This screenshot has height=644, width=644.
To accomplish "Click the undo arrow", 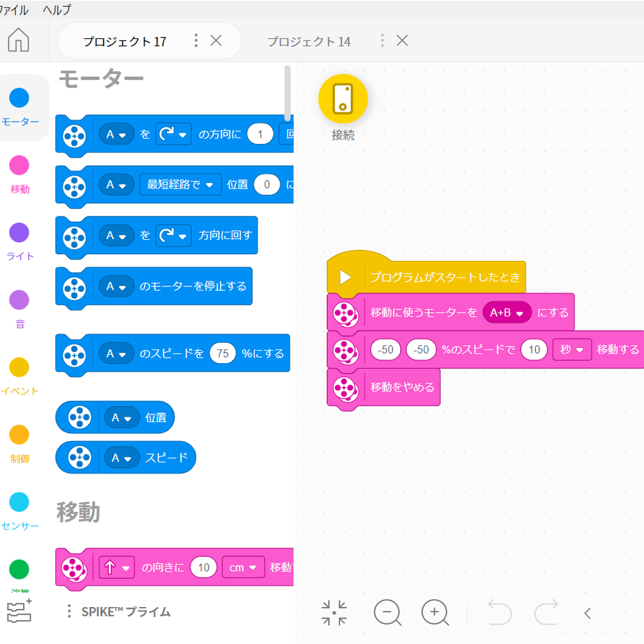I will point(499,612).
